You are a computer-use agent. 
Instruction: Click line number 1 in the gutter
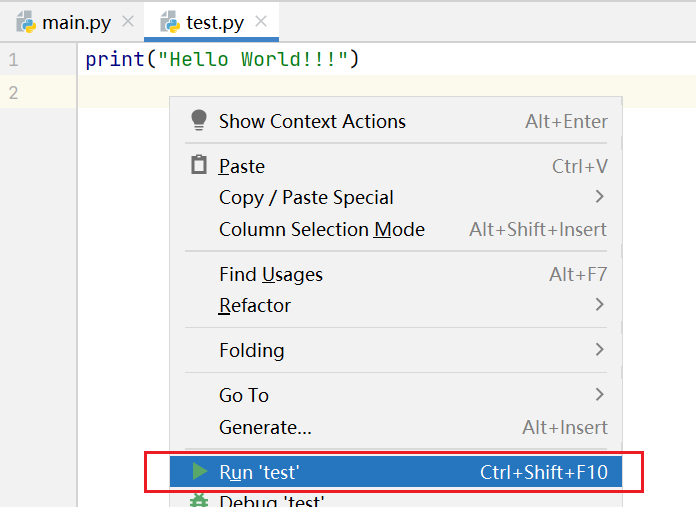13,60
